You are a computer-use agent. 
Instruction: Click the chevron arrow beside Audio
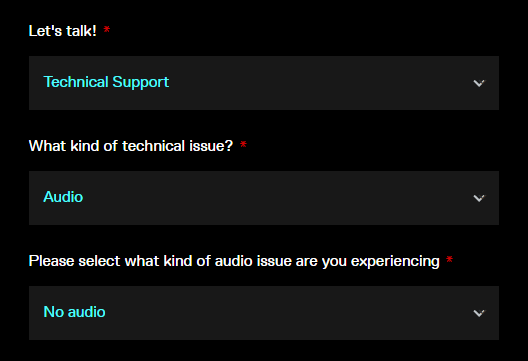pyautogui.click(x=479, y=198)
